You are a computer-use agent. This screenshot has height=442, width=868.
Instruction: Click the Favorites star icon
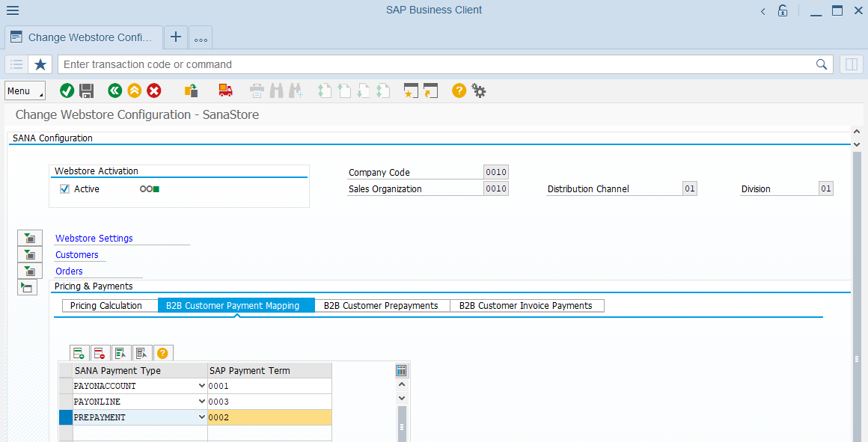(40, 65)
